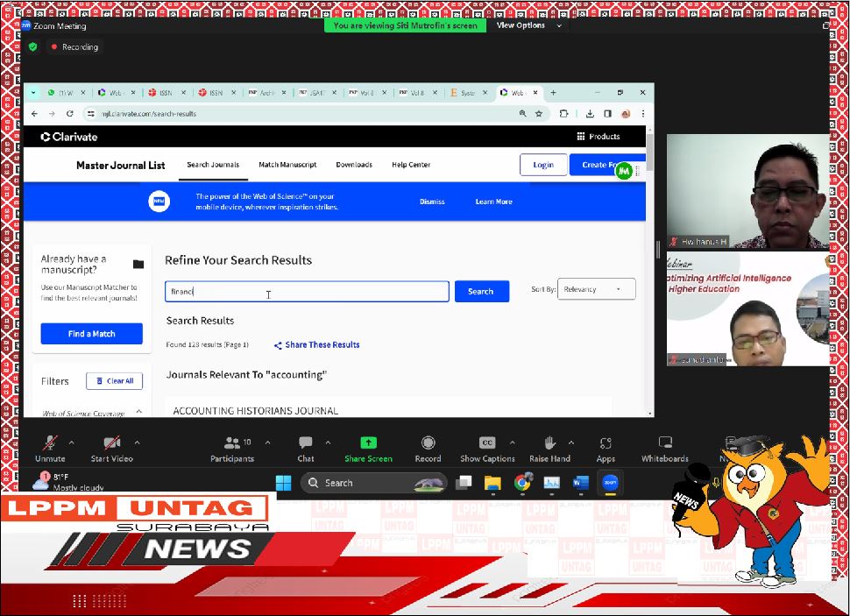Open the Help Center menu item
Viewport: 850px width, 616px height.
(x=411, y=165)
